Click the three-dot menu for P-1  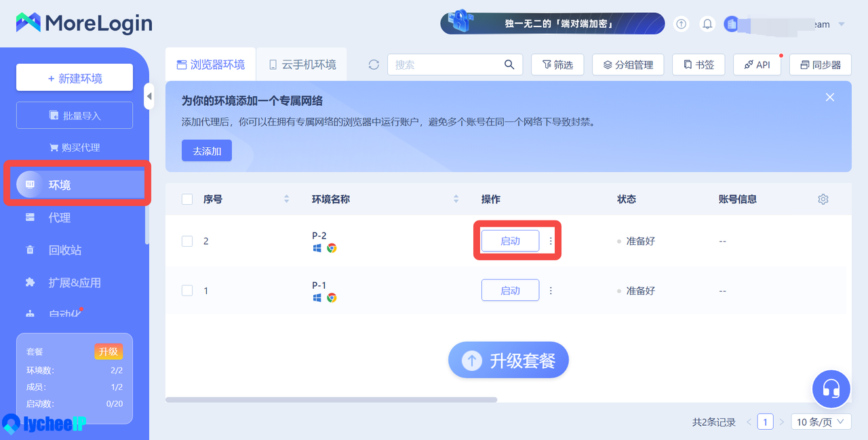tap(551, 291)
